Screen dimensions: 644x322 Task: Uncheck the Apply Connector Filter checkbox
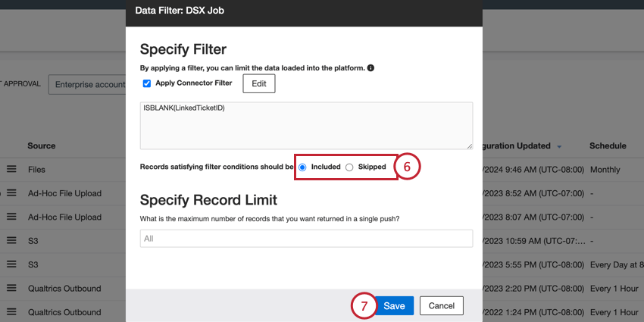pyautogui.click(x=147, y=83)
